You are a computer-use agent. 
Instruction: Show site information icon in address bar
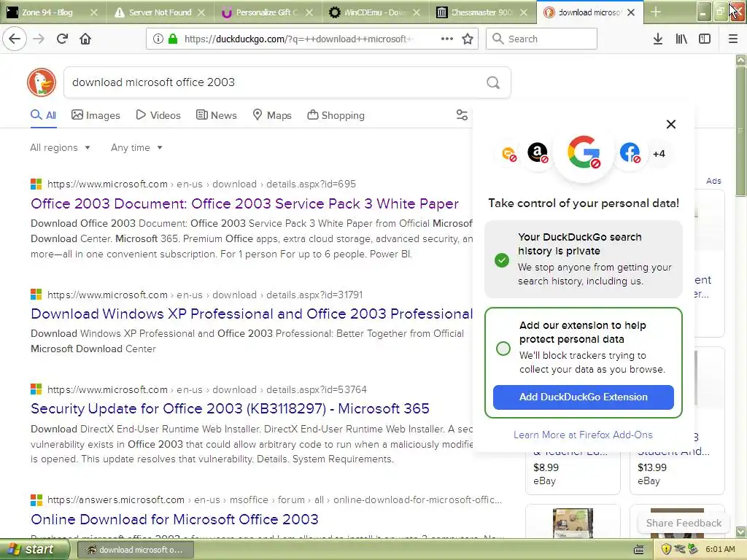158,39
